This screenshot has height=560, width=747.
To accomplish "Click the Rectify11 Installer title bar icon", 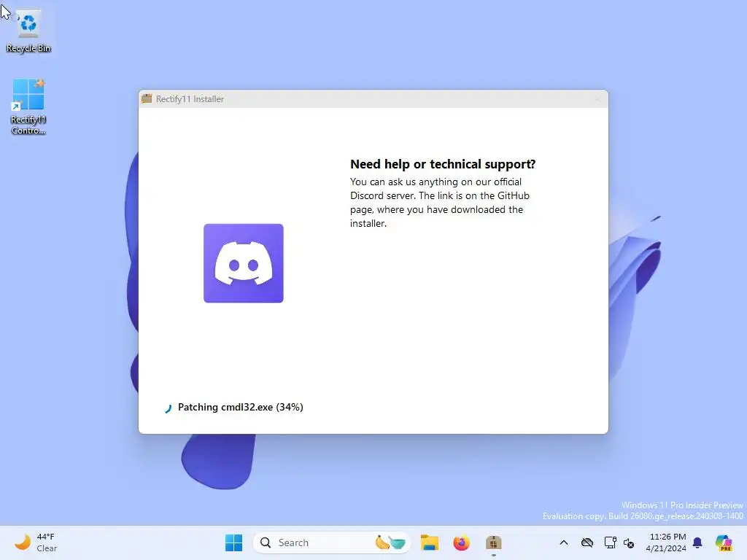I will tap(147, 98).
